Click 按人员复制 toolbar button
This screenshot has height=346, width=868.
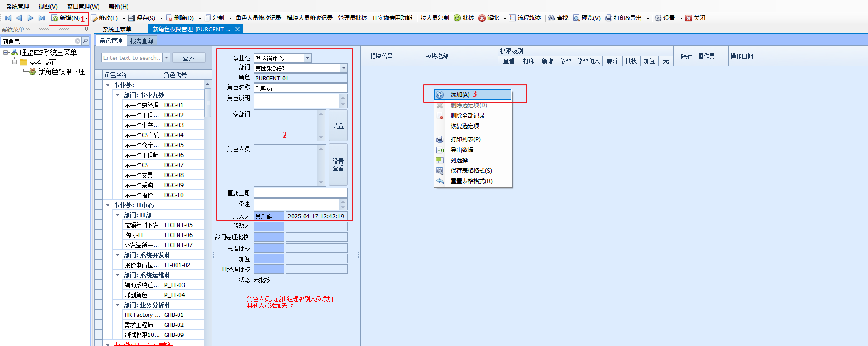(435, 18)
